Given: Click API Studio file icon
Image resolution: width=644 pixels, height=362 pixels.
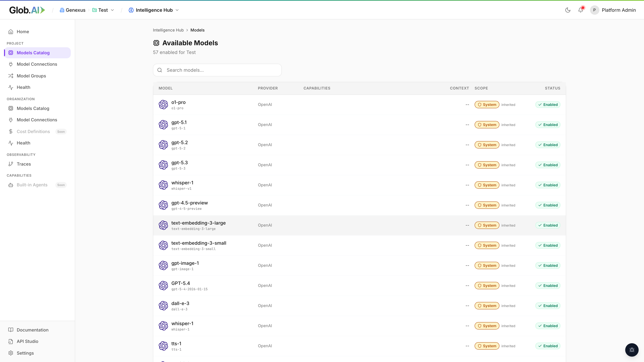Looking at the screenshot, I should click(x=11, y=341).
